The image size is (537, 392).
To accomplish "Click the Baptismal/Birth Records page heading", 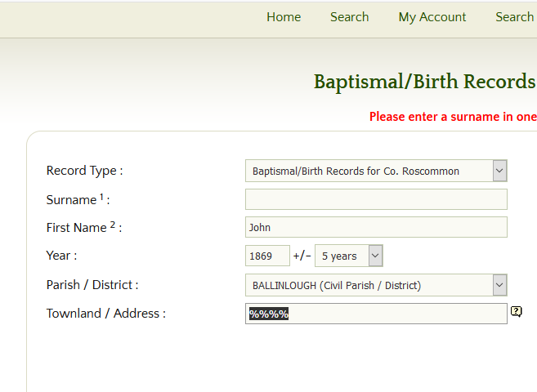I will tap(425, 82).
